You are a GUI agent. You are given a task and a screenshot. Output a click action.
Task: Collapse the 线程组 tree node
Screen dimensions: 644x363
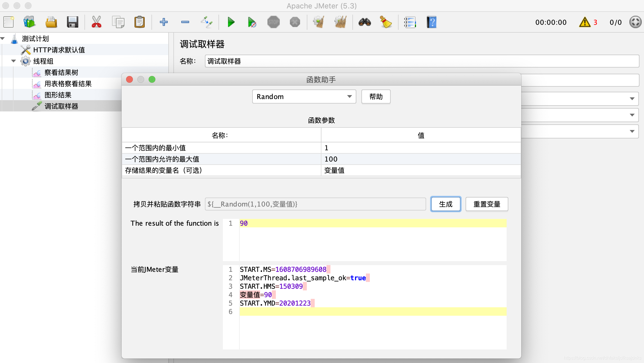pyautogui.click(x=13, y=61)
